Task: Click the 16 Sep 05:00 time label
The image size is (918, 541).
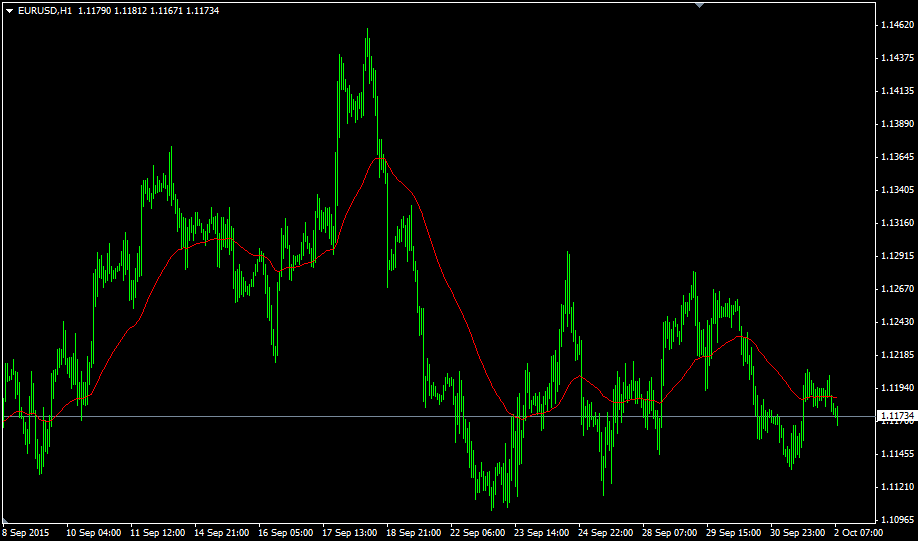Action: pyautogui.click(x=286, y=533)
